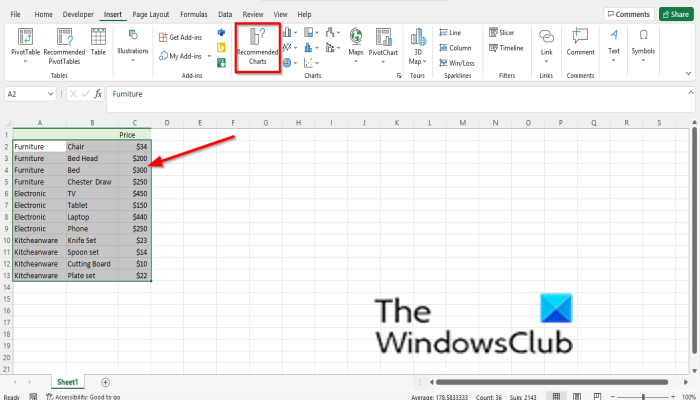Open the Comments pane button
The image size is (700, 400).
point(629,14)
